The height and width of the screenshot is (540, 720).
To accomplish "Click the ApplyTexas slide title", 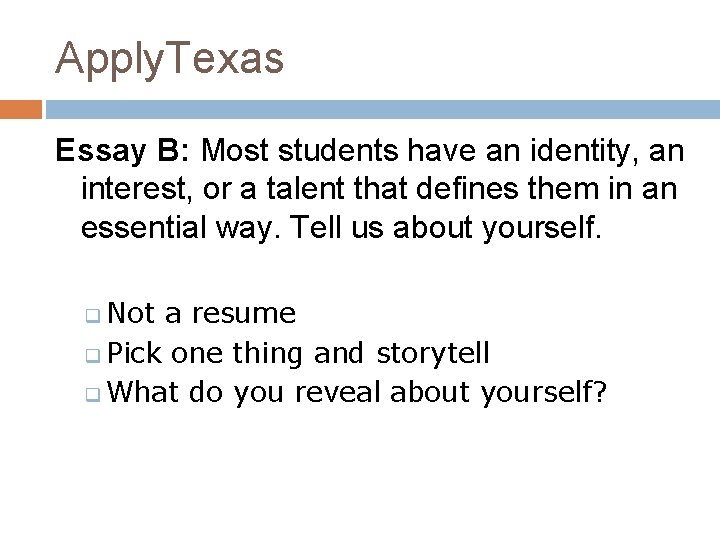I will pyautogui.click(x=169, y=59).
